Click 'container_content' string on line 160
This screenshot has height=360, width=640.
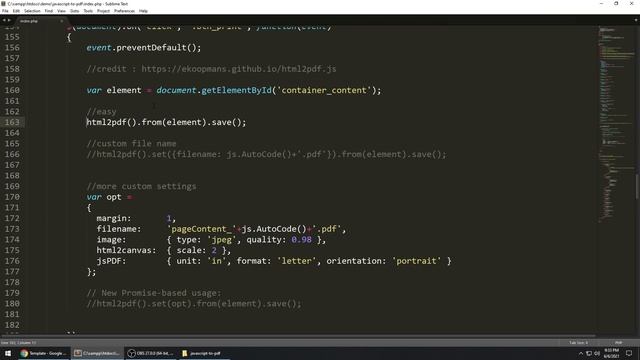[x=324, y=90]
